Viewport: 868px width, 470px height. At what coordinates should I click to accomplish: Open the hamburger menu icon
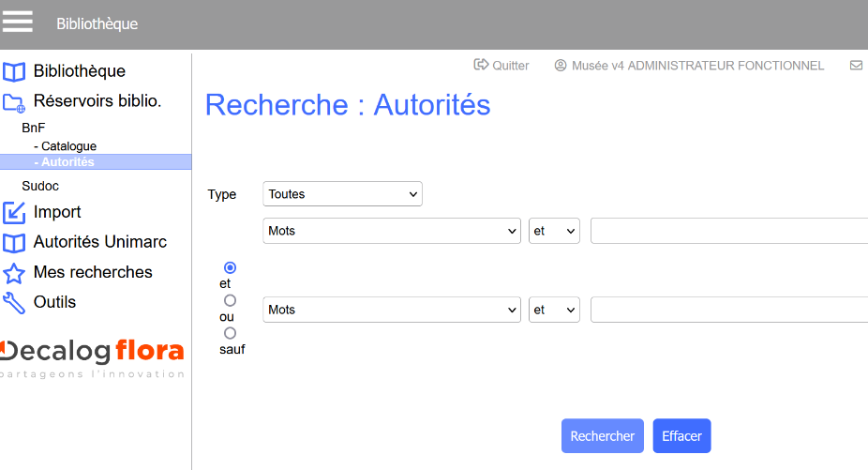(18, 22)
